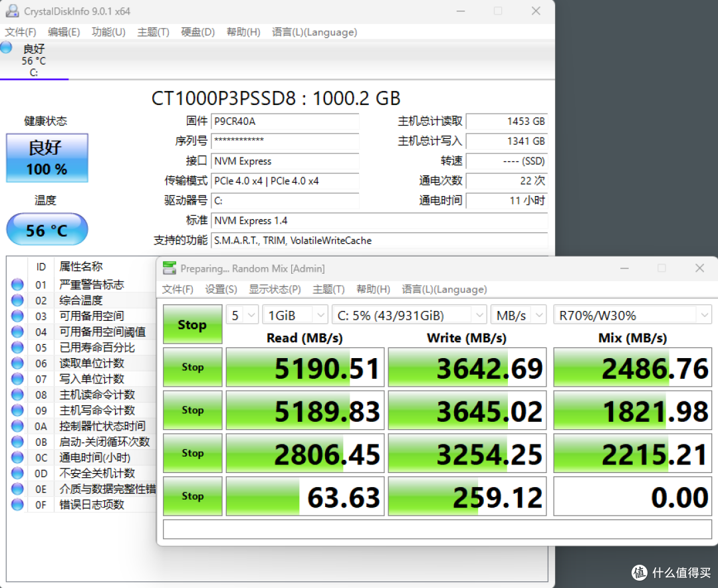The width and height of the screenshot is (718, 588).
Task: Click the large Stop button beside test count
Action: (193, 324)
